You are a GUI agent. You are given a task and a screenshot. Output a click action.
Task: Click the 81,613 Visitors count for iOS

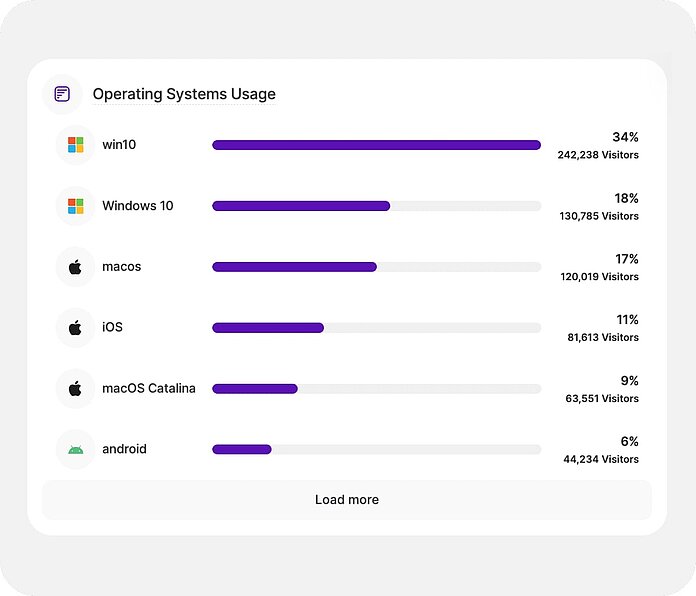pyautogui.click(x=602, y=337)
